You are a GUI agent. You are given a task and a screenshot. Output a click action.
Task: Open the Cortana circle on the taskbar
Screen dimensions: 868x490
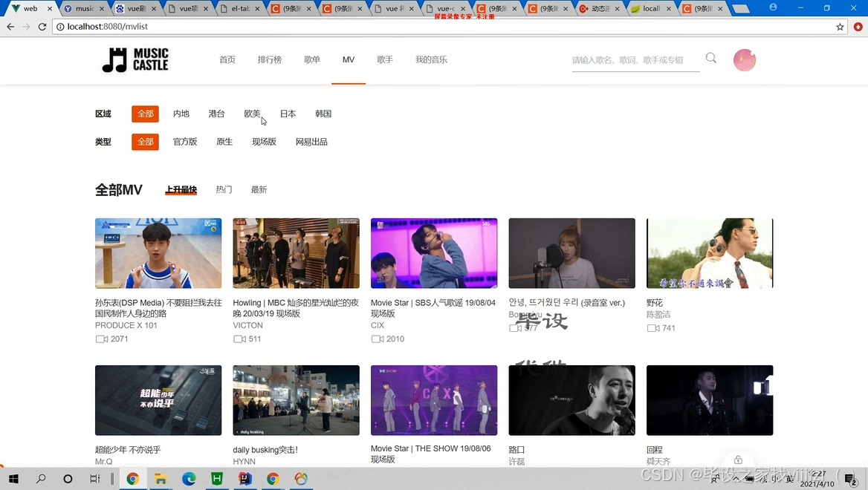[68, 479]
